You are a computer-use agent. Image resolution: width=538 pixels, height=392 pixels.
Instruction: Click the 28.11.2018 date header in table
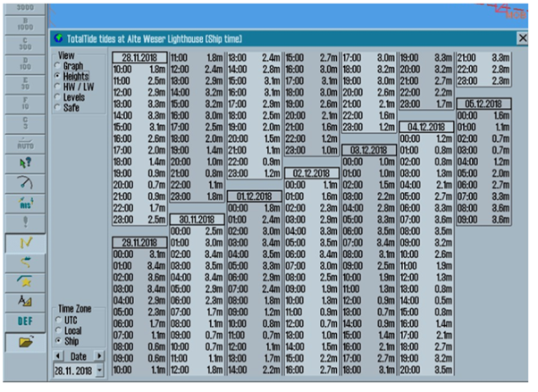(x=139, y=56)
